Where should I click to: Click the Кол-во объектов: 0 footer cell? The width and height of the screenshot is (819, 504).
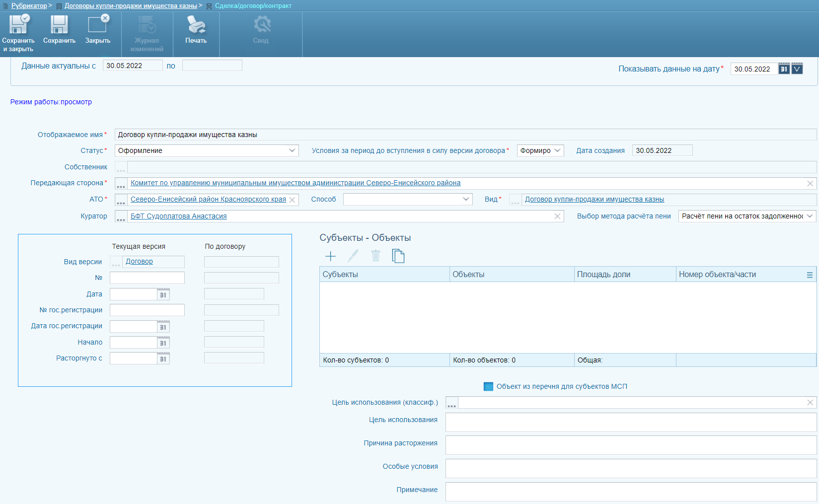pyautogui.click(x=512, y=360)
